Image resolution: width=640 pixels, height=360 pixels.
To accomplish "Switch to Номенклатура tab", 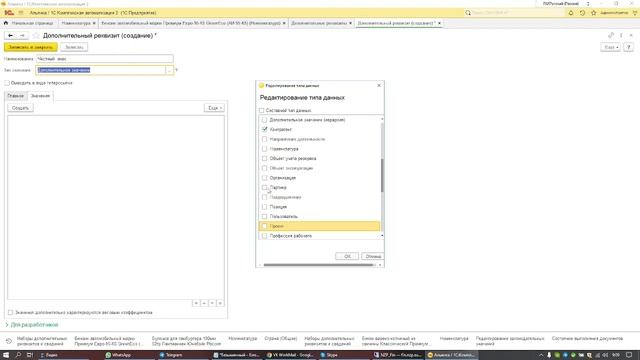I will (76, 23).
